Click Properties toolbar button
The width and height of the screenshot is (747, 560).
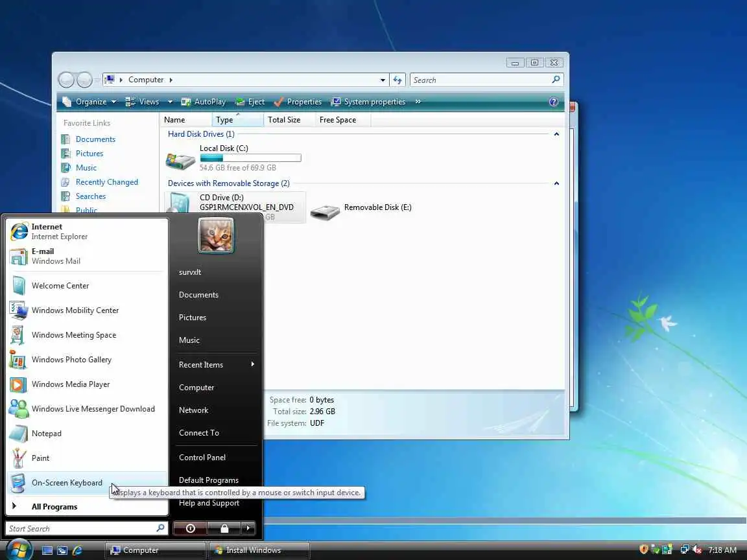(x=298, y=102)
